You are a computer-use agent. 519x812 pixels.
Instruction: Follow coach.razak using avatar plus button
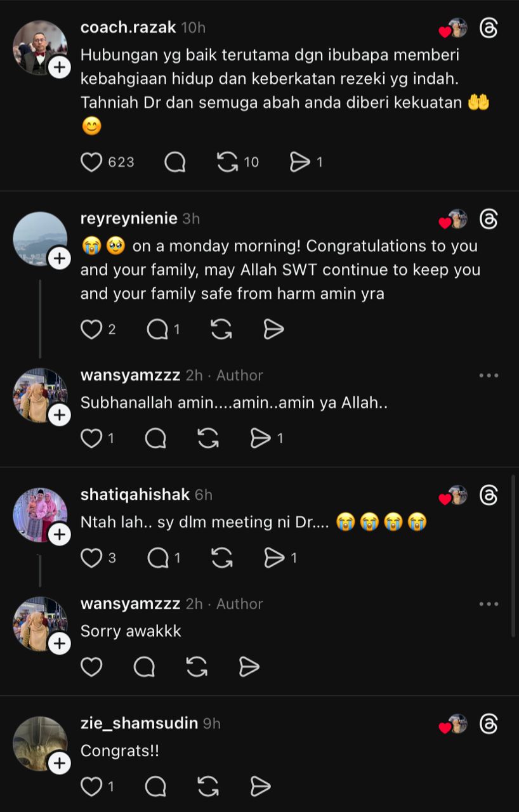[x=60, y=67]
